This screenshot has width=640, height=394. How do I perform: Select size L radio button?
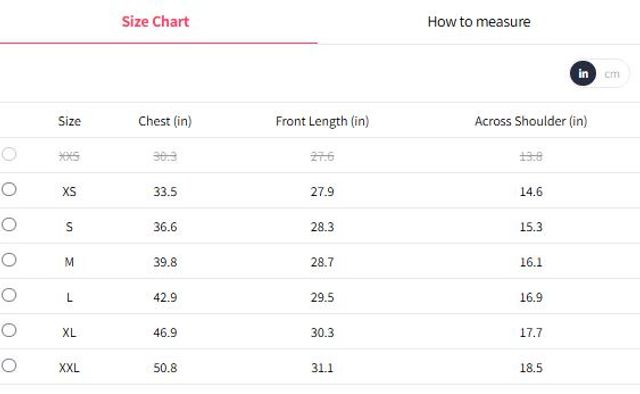pos(9,295)
